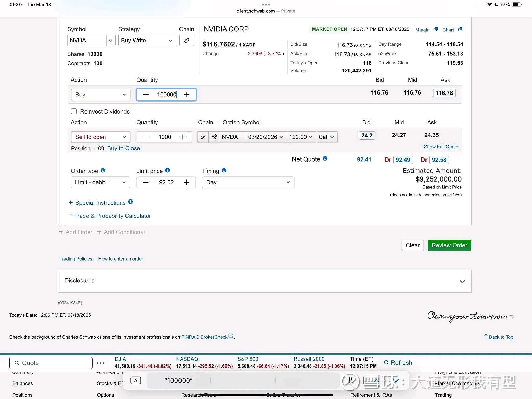Open Options menu item
The height and width of the screenshot is (399, 532).
point(105,395)
